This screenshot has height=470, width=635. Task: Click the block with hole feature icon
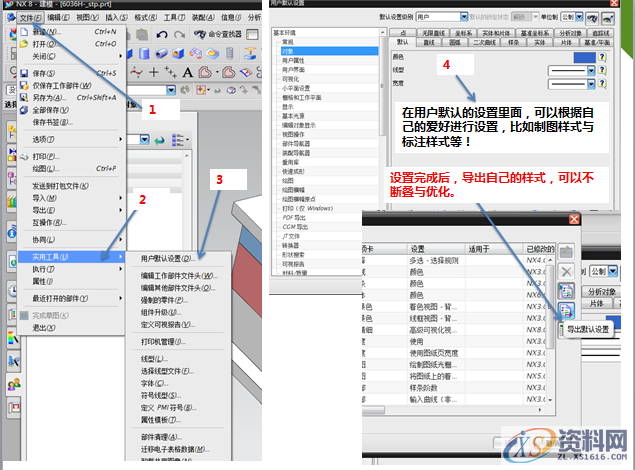178,53
